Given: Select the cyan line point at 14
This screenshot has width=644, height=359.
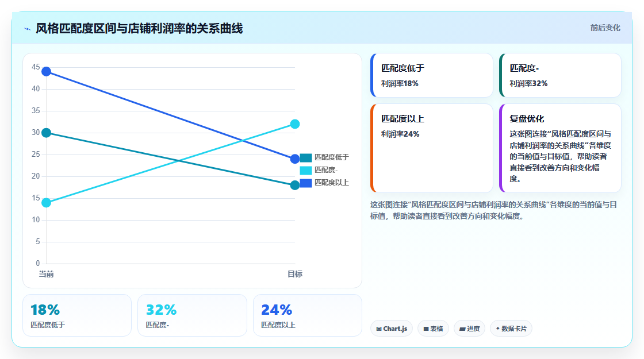Looking at the screenshot, I should pos(47,203).
